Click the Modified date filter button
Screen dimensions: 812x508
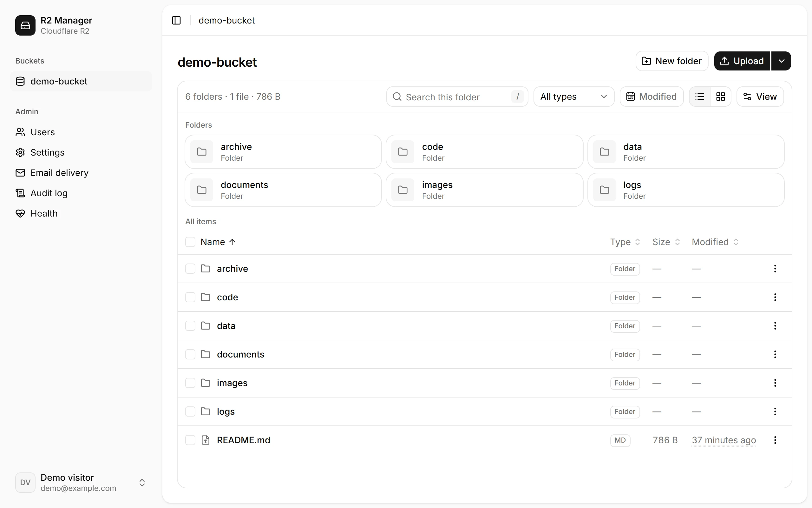click(x=651, y=97)
